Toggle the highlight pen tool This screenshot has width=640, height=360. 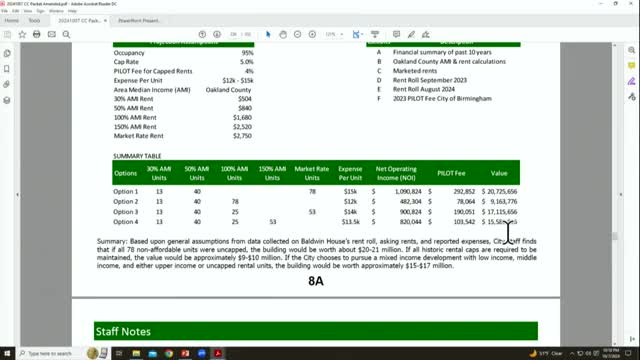411,34
